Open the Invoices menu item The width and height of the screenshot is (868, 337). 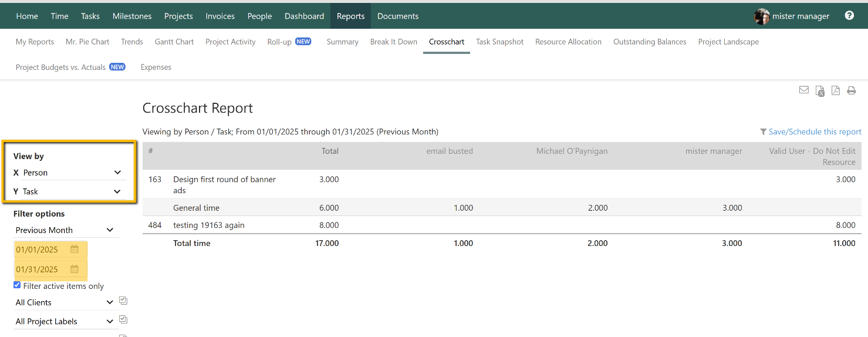click(220, 16)
